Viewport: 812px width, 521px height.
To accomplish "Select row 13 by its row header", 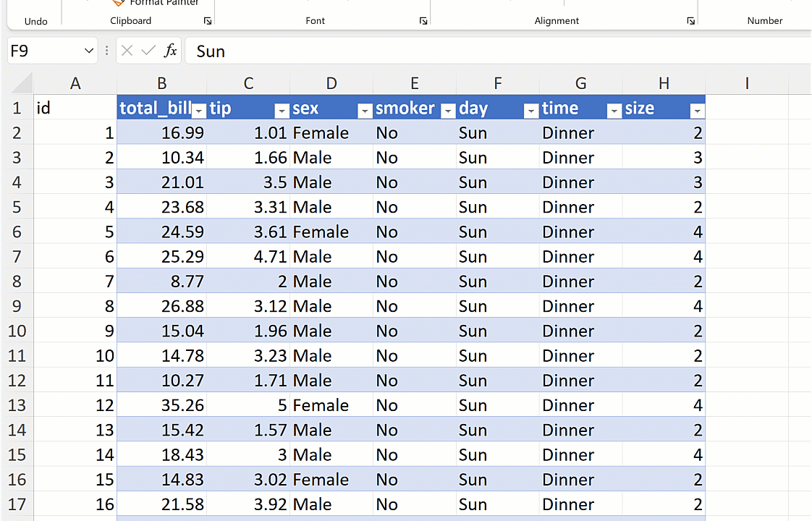I will coord(17,405).
